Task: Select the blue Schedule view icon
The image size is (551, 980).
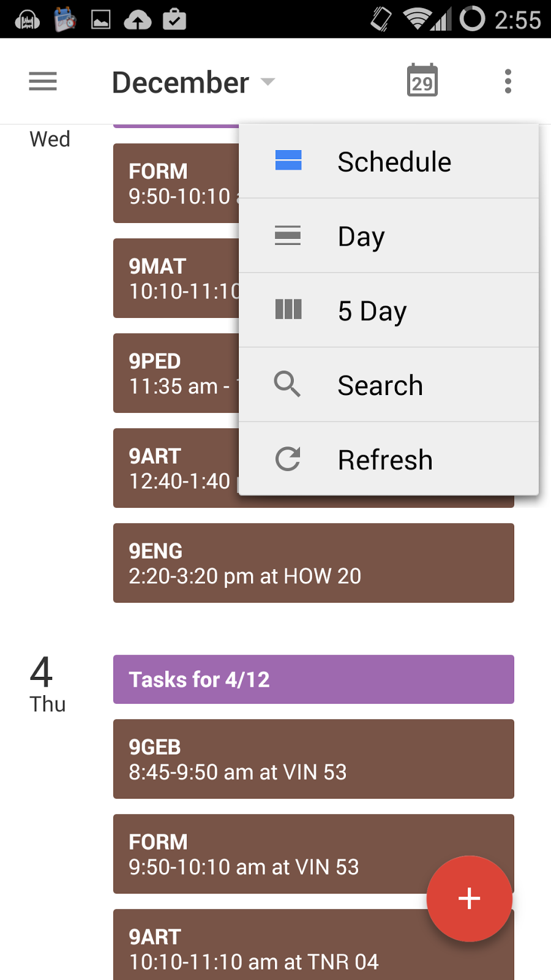Action: [288, 160]
